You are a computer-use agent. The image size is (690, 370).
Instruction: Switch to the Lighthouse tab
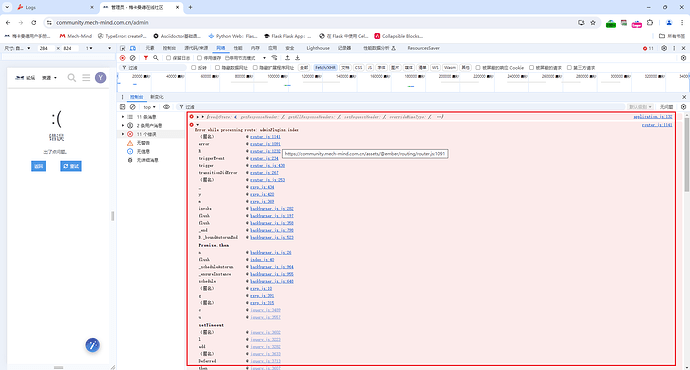pos(318,48)
